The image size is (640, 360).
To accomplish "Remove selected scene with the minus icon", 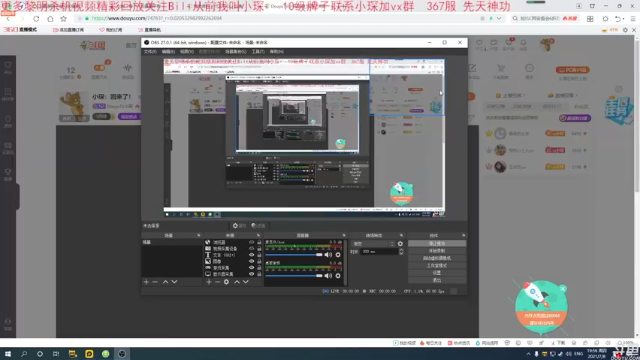I will point(155,282).
